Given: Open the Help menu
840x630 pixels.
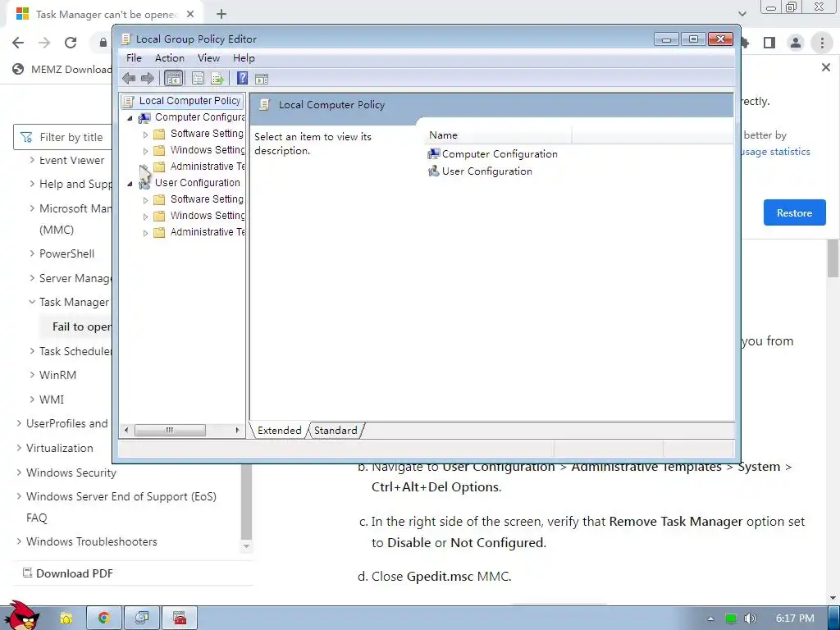Looking at the screenshot, I should (x=244, y=58).
